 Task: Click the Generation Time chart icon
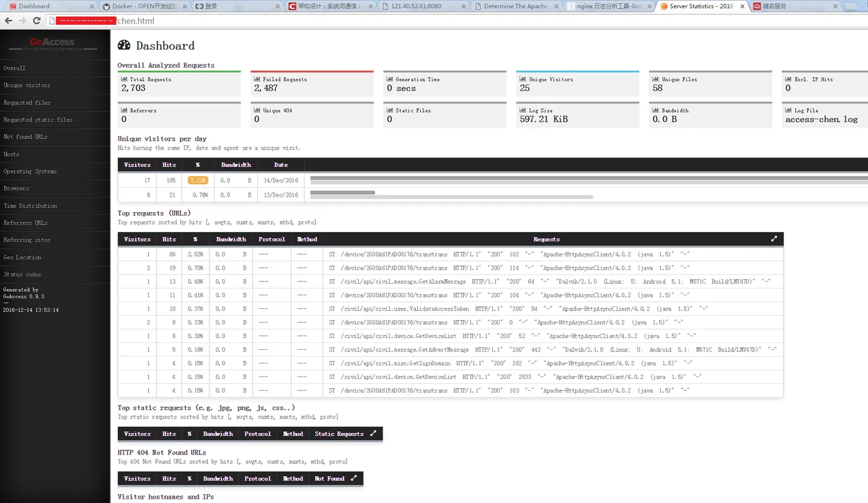point(390,79)
